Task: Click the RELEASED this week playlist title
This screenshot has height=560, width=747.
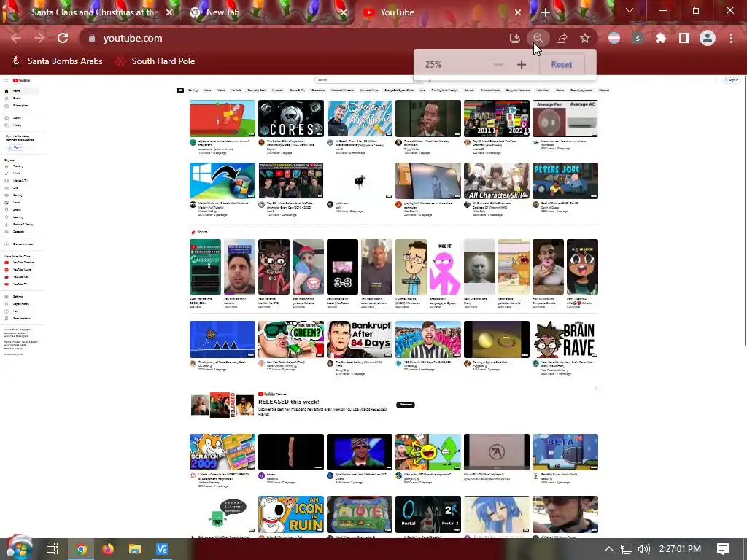Action: click(288, 402)
